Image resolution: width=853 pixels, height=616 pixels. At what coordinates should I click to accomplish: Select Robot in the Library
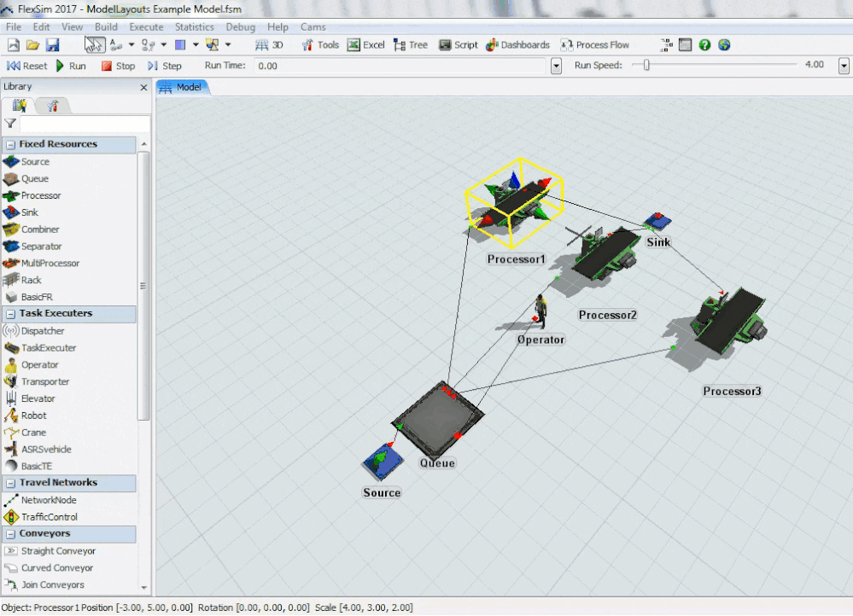pos(34,416)
